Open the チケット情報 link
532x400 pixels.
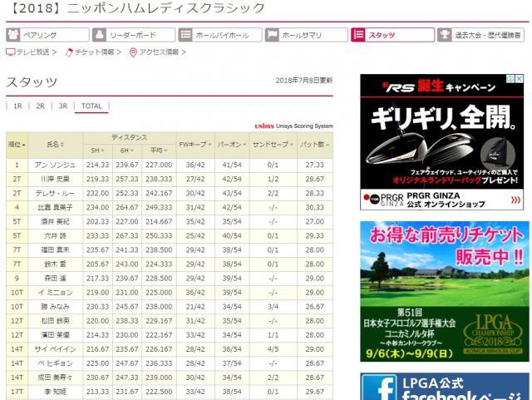pyautogui.click(x=93, y=52)
